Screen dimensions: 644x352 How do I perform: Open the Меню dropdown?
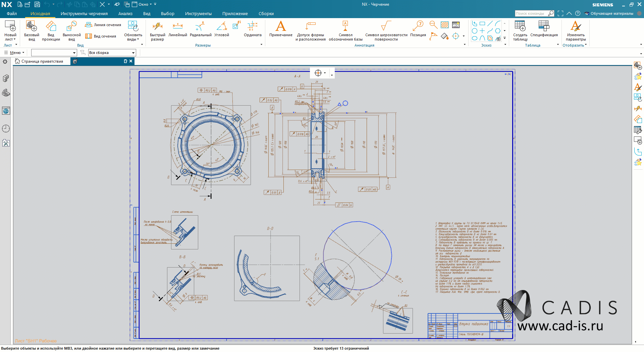(x=14, y=53)
